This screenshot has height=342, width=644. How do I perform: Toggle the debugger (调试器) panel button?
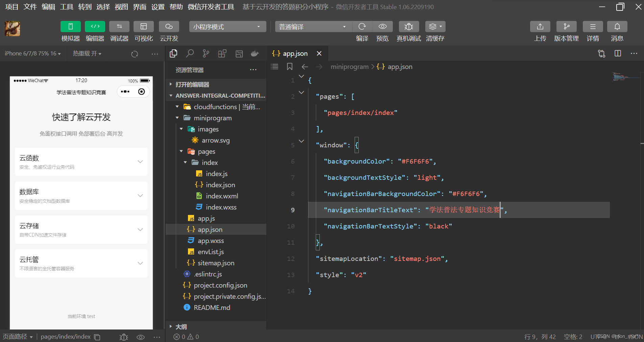click(119, 26)
